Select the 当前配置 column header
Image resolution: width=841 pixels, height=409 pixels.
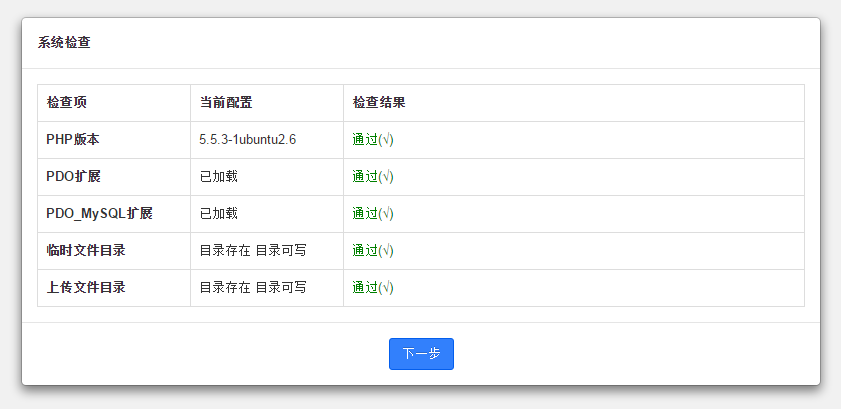click(226, 103)
